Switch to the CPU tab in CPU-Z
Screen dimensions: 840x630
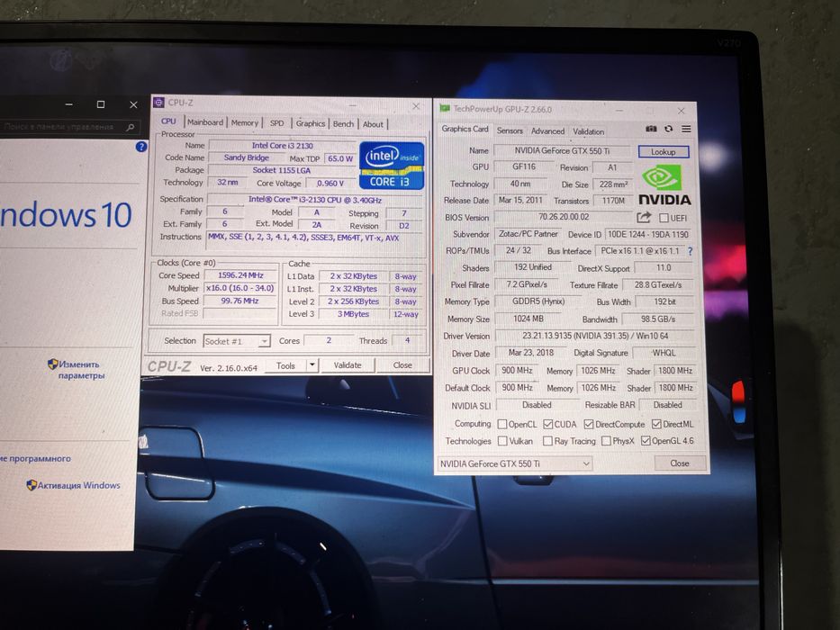point(168,121)
